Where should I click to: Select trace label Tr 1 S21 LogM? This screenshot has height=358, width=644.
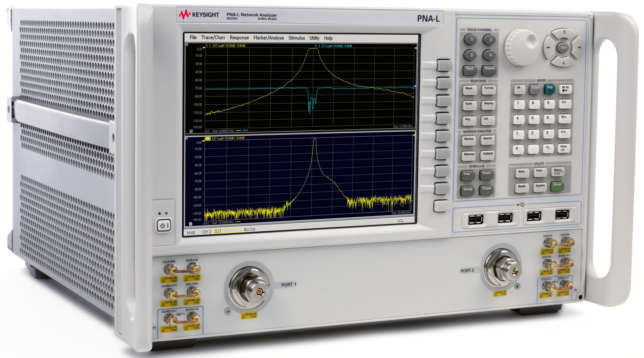pyautogui.click(x=225, y=46)
